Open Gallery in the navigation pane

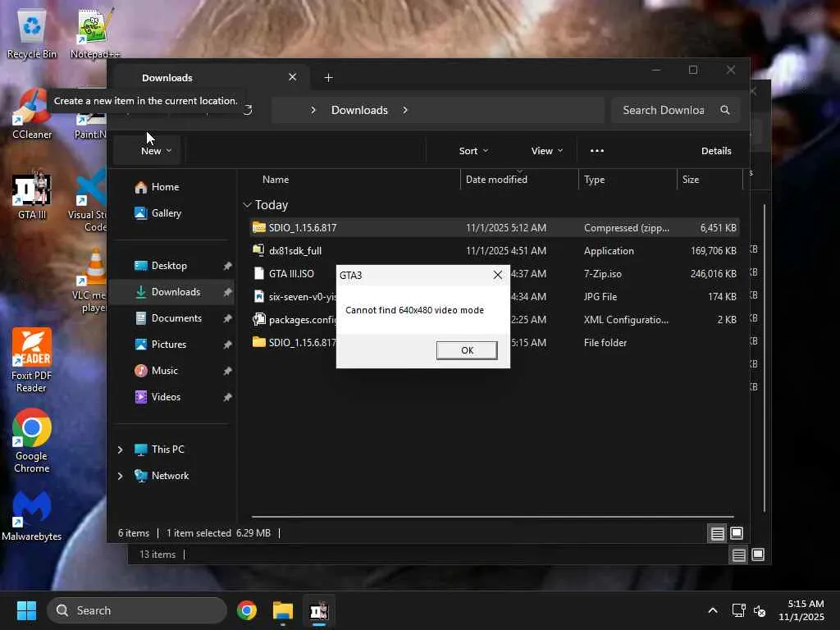[x=166, y=213]
